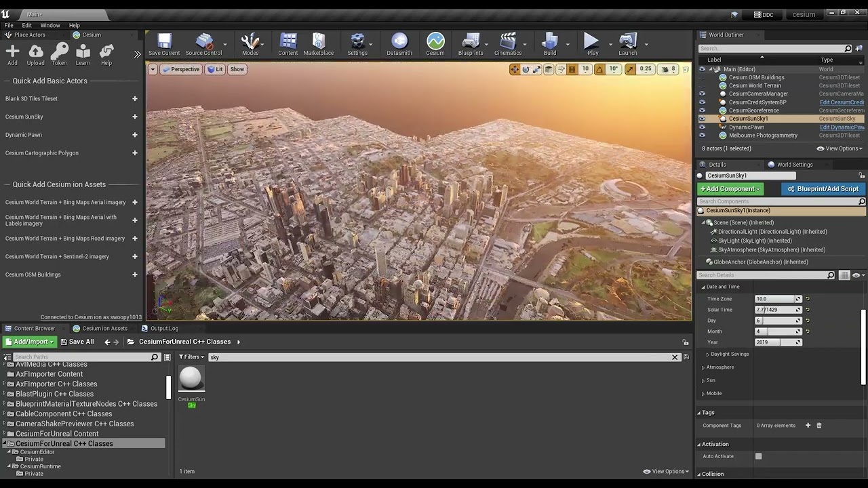
Task: Click the Cesium Help icon
Action: tap(106, 55)
